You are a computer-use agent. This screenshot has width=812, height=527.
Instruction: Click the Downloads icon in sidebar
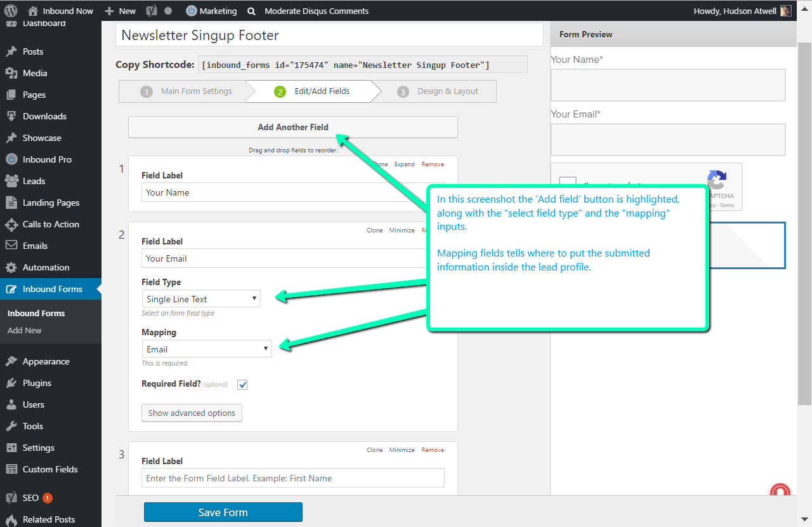tap(11, 116)
